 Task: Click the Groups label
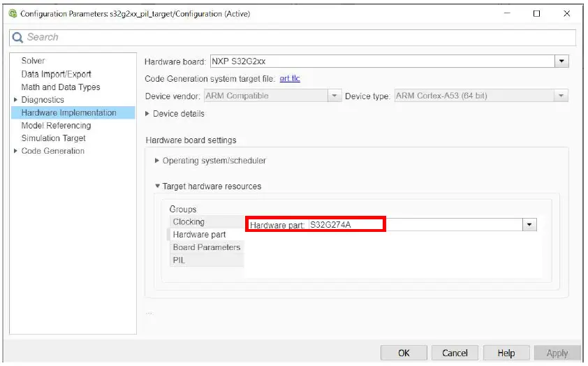pyautogui.click(x=183, y=209)
